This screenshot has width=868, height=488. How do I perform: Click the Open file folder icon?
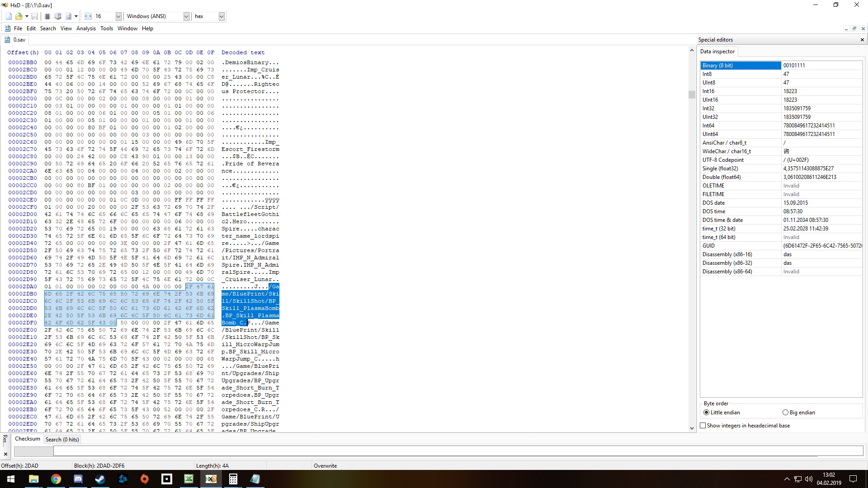click(19, 16)
